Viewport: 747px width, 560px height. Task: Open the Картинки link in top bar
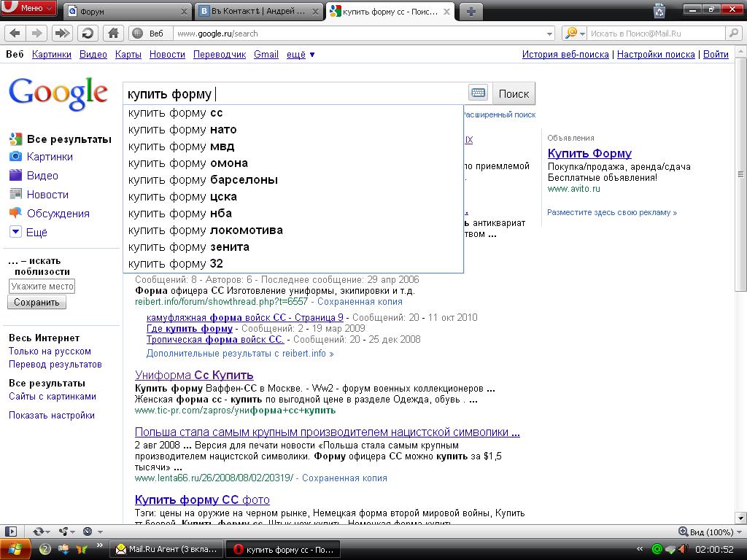[52, 54]
